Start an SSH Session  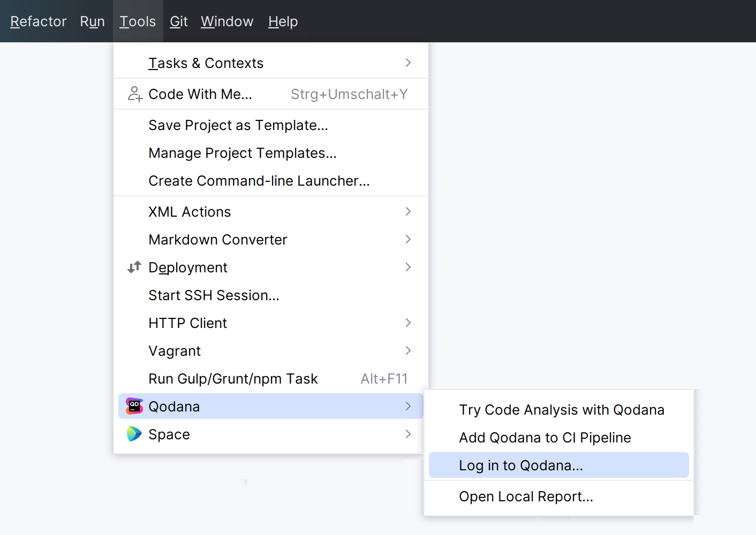coord(214,295)
